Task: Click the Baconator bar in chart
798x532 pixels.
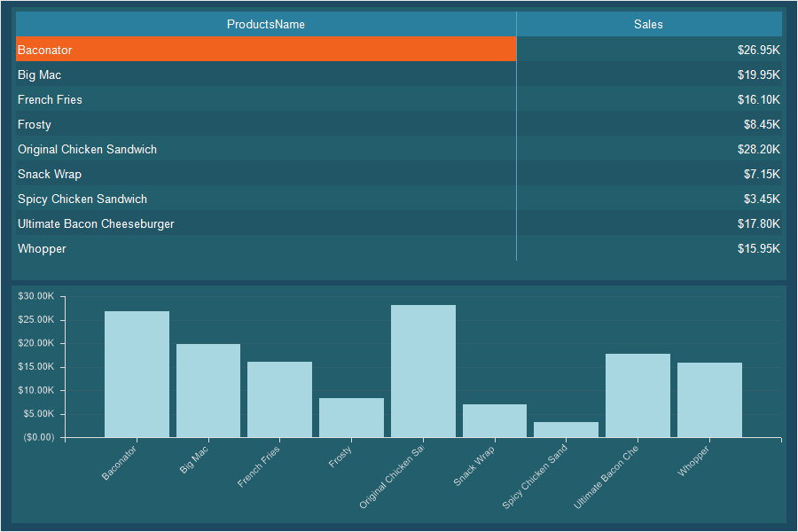Action: click(137, 374)
